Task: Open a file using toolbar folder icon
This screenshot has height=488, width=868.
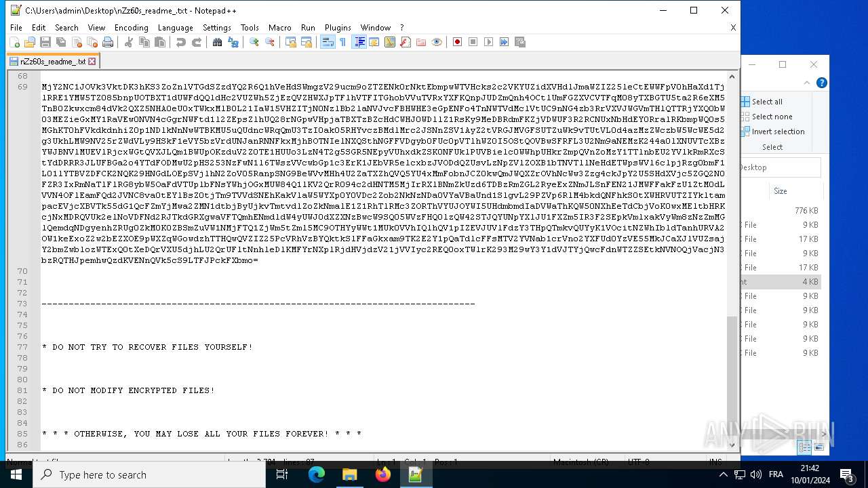Action: click(30, 42)
